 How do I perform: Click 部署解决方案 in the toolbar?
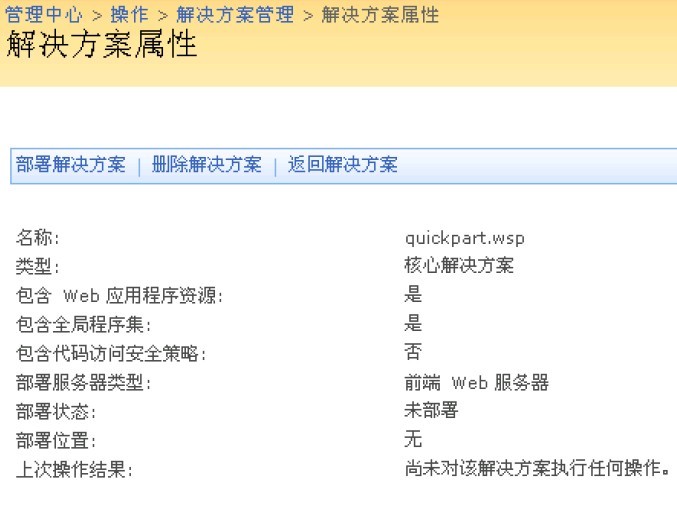tap(70, 164)
